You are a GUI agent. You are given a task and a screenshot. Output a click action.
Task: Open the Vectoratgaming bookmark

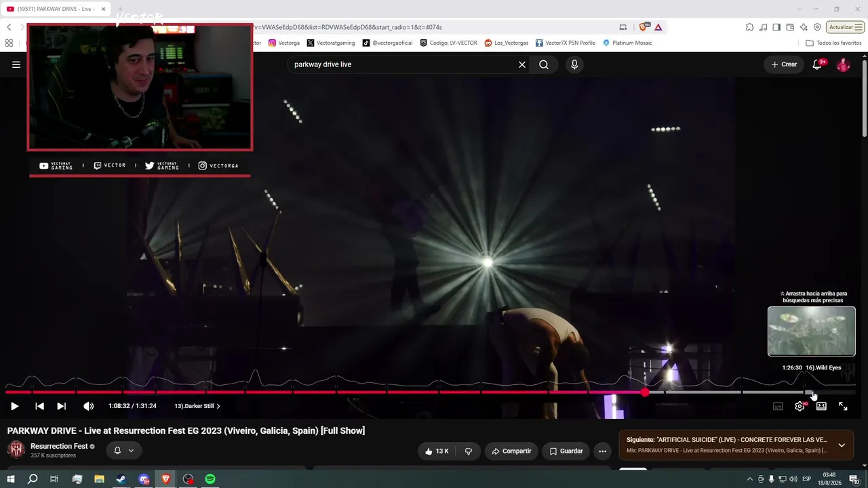click(x=331, y=43)
